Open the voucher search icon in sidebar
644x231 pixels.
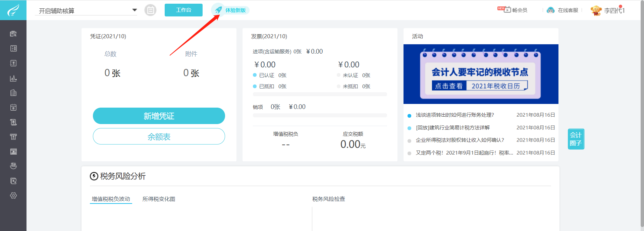(13, 34)
